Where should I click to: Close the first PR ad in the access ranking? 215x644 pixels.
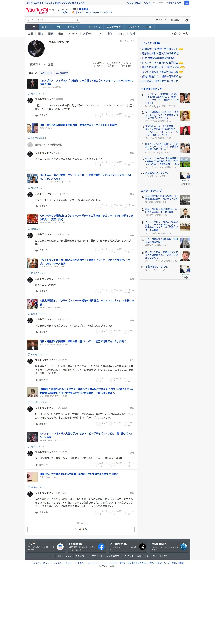[189, 184]
